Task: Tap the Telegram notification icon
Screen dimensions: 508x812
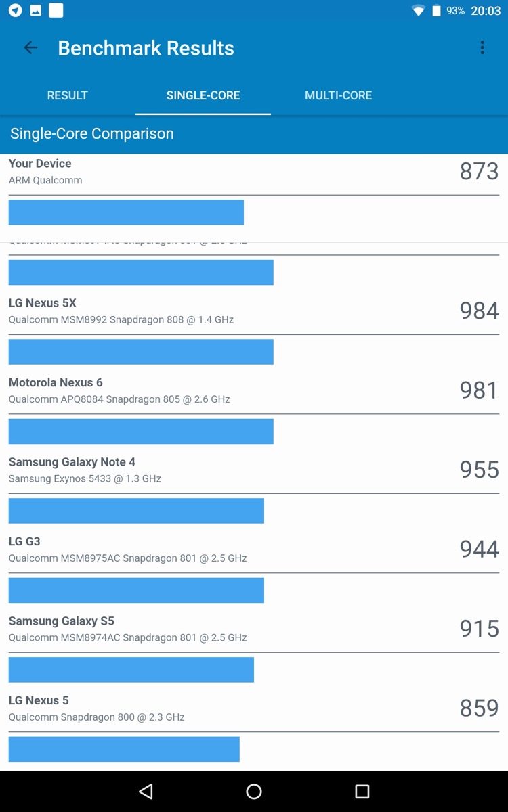Action: coord(15,10)
